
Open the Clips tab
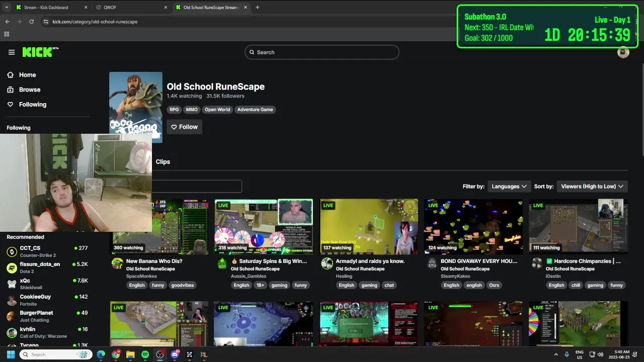tap(163, 162)
